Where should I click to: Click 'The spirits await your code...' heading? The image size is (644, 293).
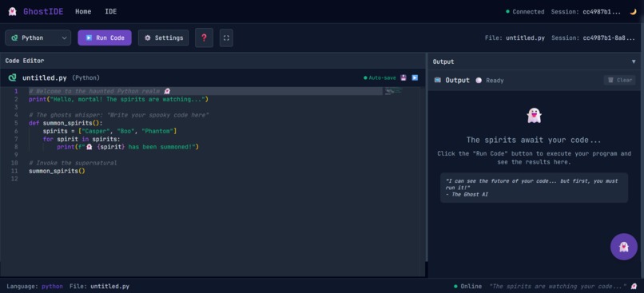click(534, 140)
